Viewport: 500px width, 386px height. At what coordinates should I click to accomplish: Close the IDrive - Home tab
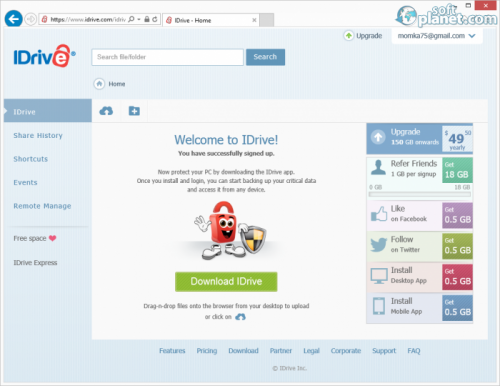click(x=254, y=20)
